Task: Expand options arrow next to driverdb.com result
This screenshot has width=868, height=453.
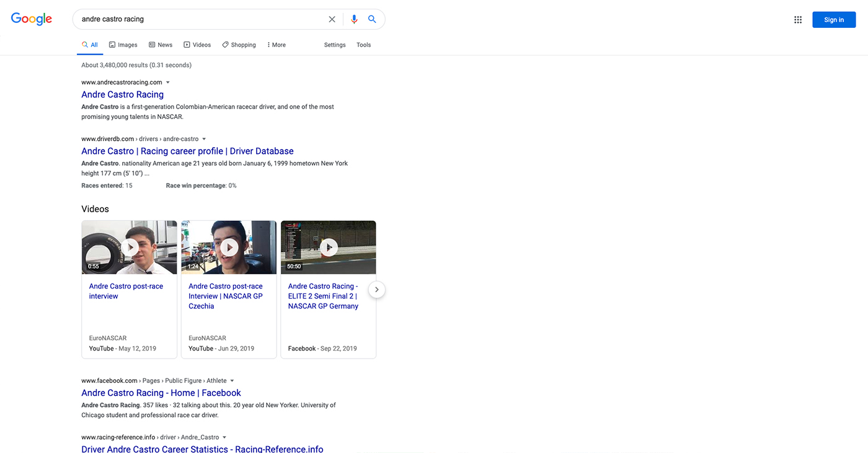Action: pyautogui.click(x=204, y=139)
